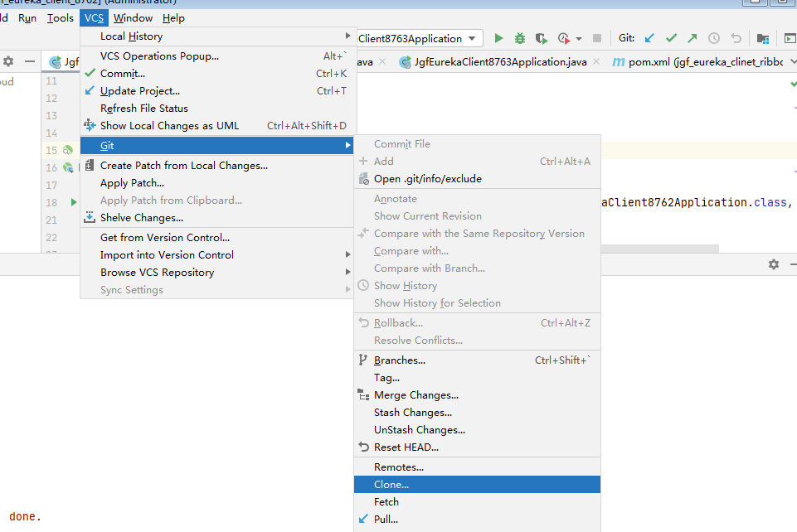Click Git Show History clock icon
Image resolution: width=797 pixels, height=532 pixels.
point(714,38)
